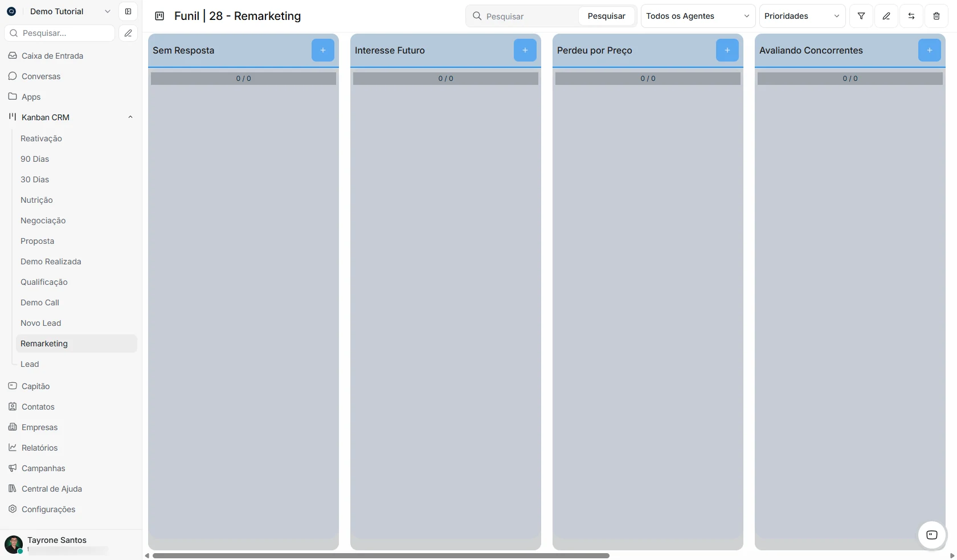This screenshot has width=957, height=560.
Task: Click the Configurações gear icon
Action: (x=13, y=509)
